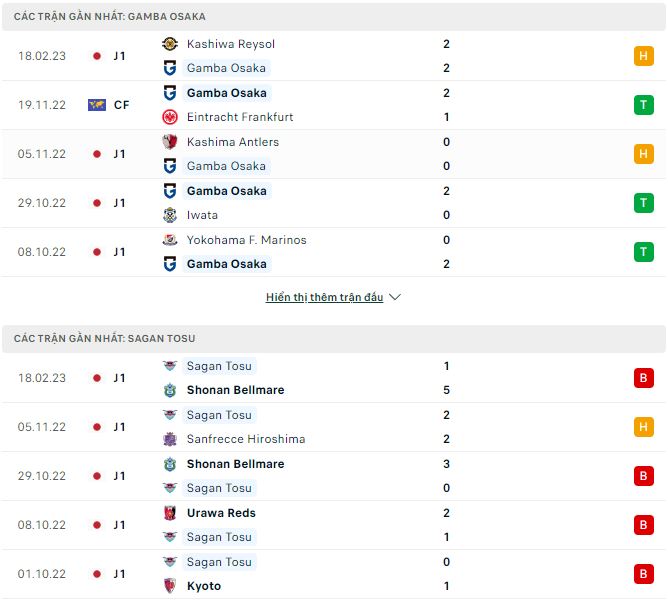Click the J1 league label for 01.10.22
Viewport: 668px width, 600px height.
tap(119, 574)
